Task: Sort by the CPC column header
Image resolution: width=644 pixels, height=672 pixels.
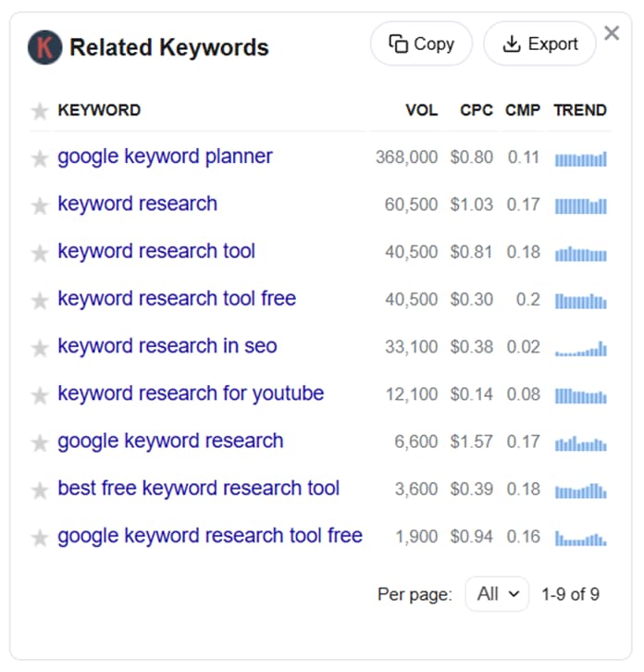Action: [x=477, y=110]
